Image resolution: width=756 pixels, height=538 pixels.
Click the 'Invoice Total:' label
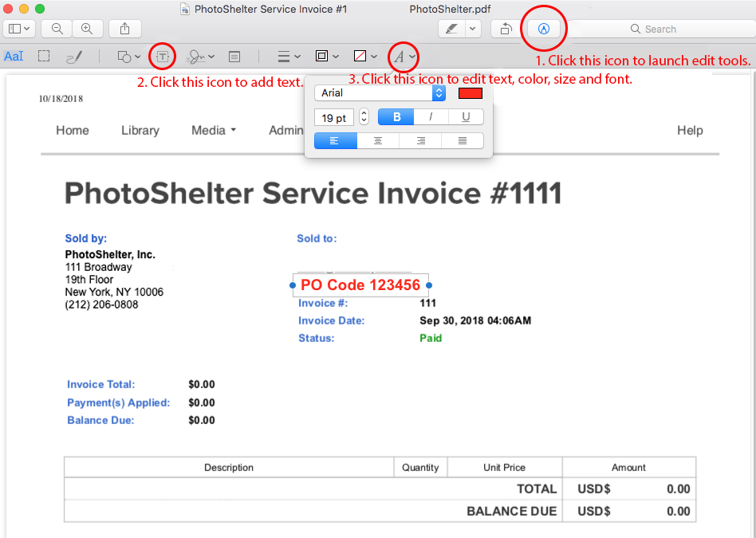pyautogui.click(x=101, y=384)
